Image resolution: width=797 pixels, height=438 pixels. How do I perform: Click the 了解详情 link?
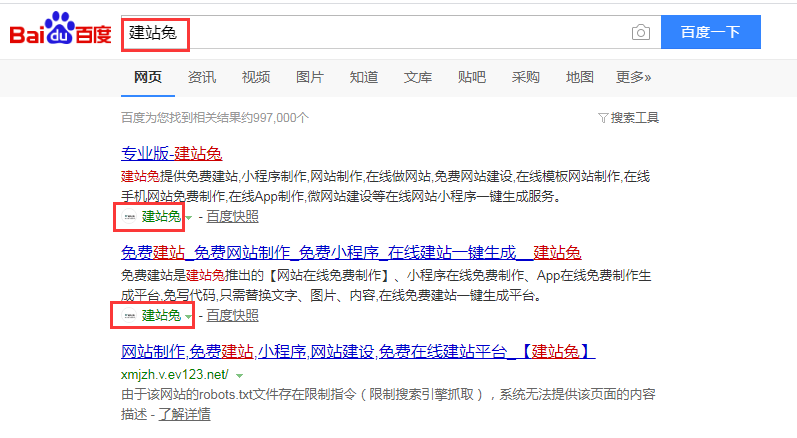185,415
